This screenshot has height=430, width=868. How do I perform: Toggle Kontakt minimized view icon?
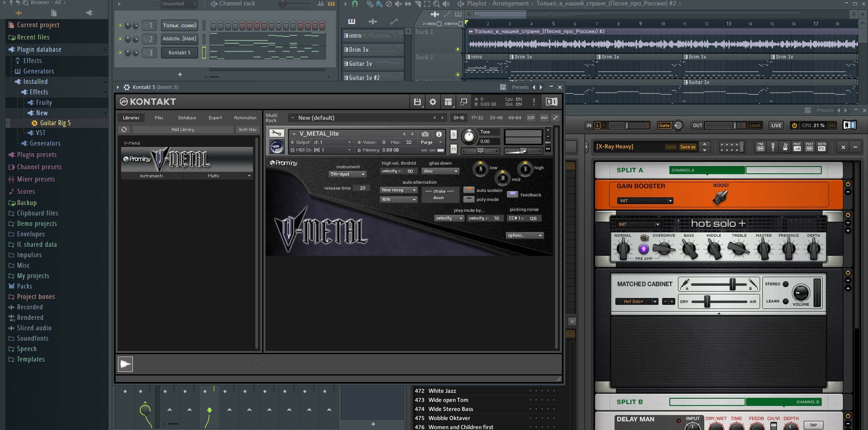[x=463, y=102]
